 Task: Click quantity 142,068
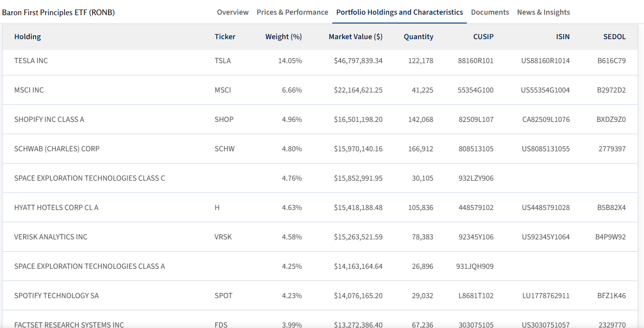(x=421, y=119)
